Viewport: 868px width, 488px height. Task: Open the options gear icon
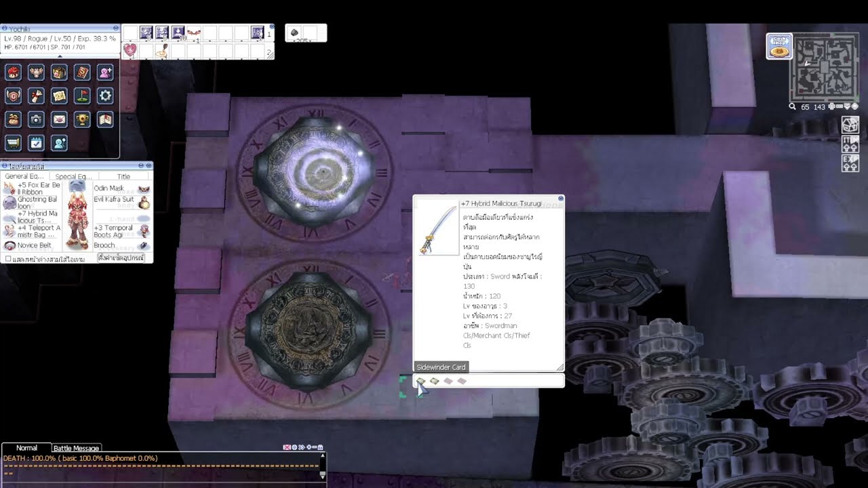105,96
